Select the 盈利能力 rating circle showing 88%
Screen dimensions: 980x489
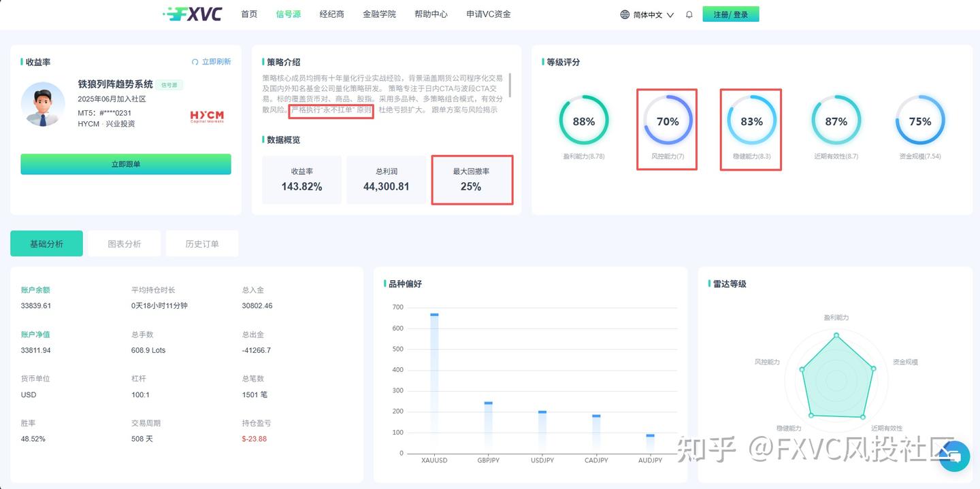[x=583, y=121]
